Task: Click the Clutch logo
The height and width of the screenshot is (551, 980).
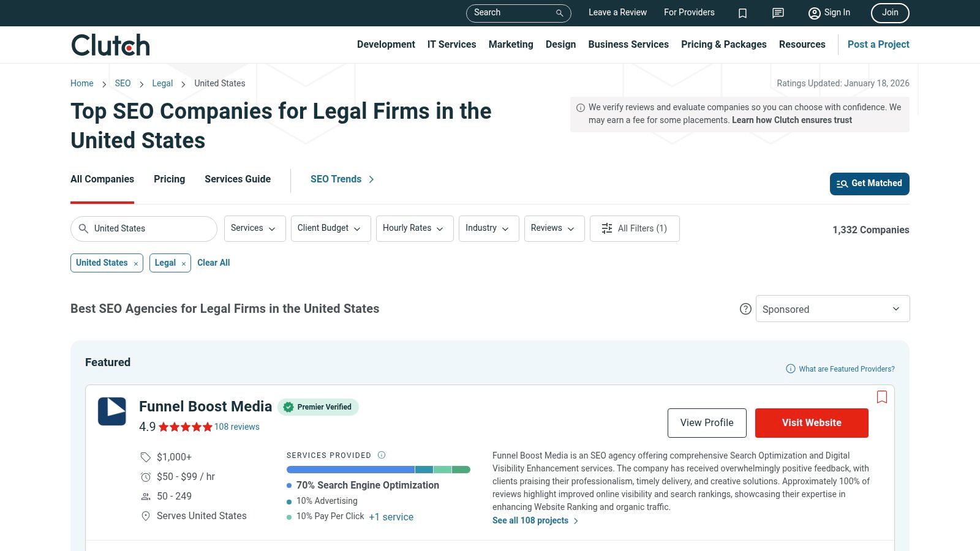Action: pos(110,44)
